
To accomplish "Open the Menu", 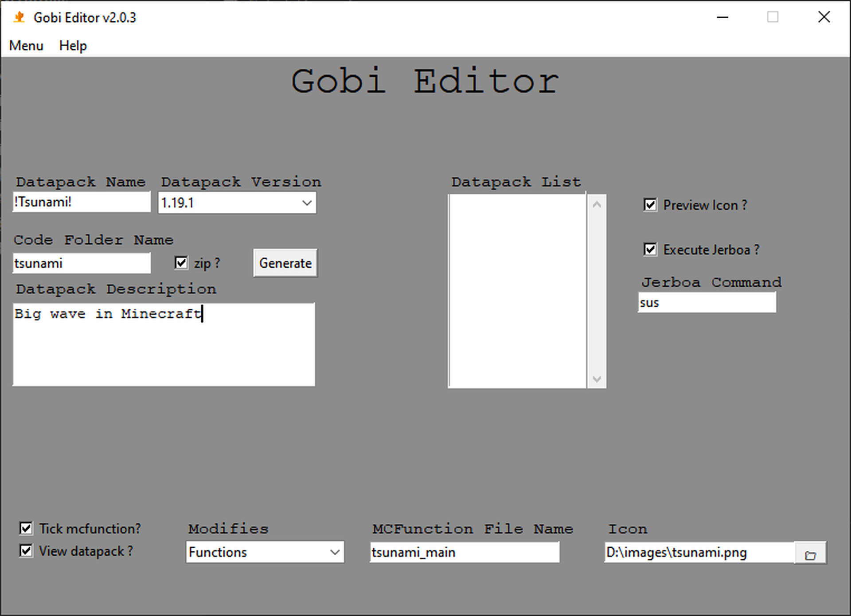I will (26, 45).
